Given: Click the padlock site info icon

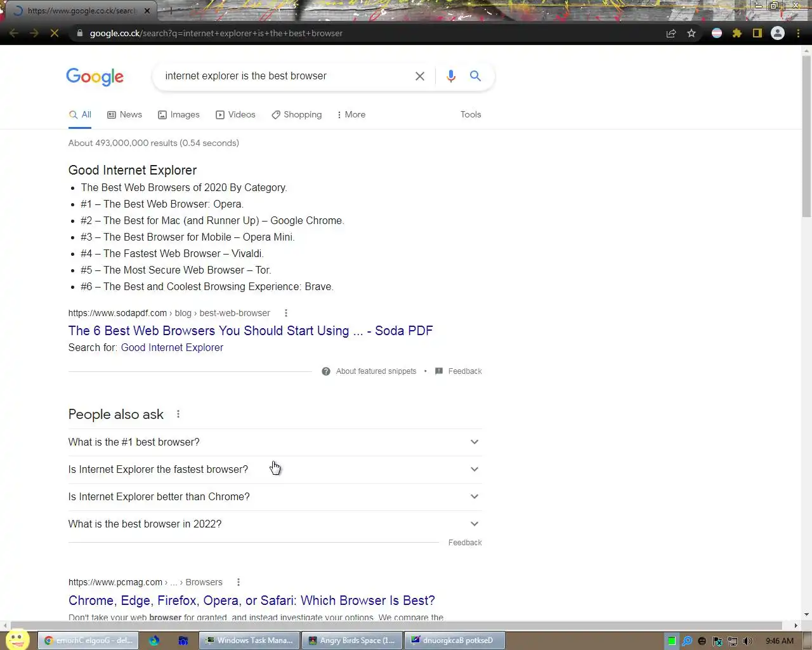Looking at the screenshot, I should coord(79,33).
